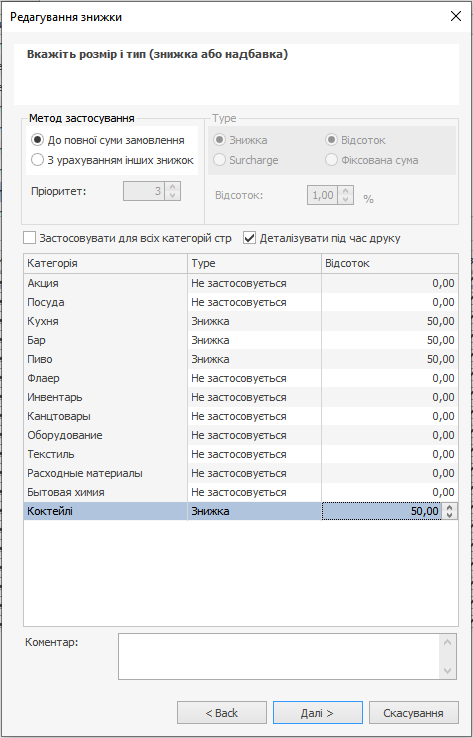Open Type cell for Кухня row
Image resolution: width=473 pixels, height=738 pixels.
click(255, 321)
